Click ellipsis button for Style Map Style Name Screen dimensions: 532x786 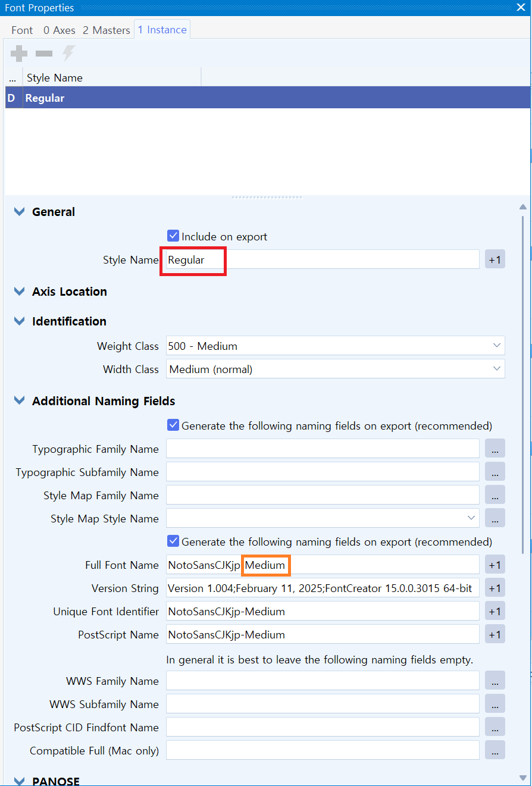[495, 518]
